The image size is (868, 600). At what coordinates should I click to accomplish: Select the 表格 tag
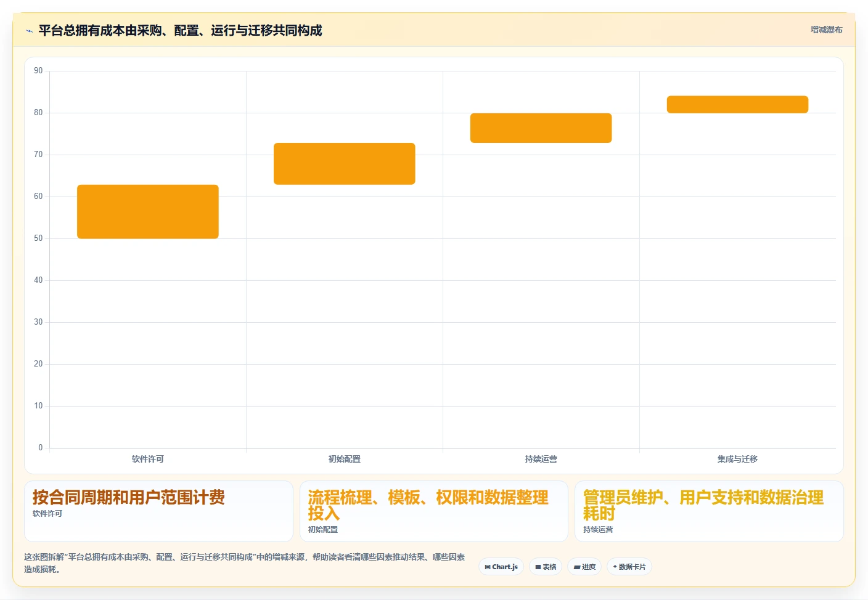pyautogui.click(x=546, y=567)
